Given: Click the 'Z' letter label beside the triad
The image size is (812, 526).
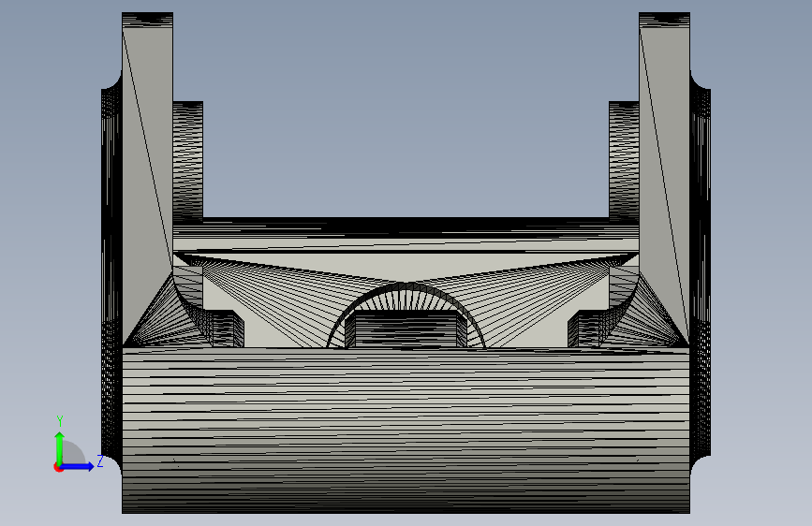Looking at the screenshot, I should pos(100,460).
